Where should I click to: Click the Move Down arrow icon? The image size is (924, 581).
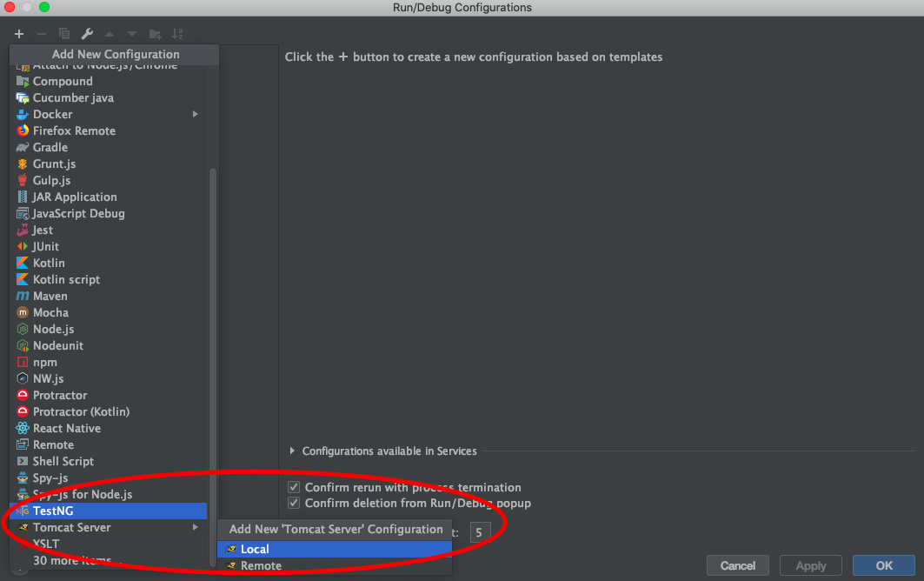click(x=132, y=34)
